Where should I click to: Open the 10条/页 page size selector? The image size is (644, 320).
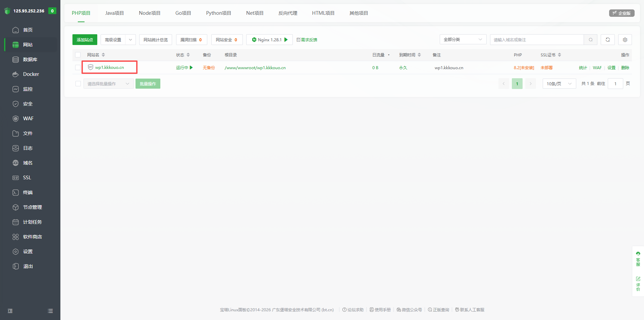pyautogui.click(x=559, y=84)
